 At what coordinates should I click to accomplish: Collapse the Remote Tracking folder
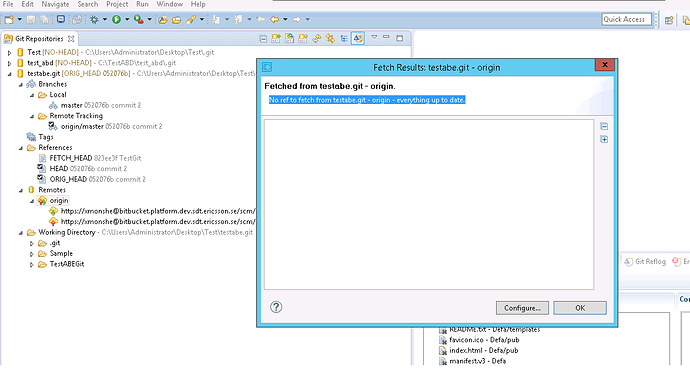pos(32,116)
